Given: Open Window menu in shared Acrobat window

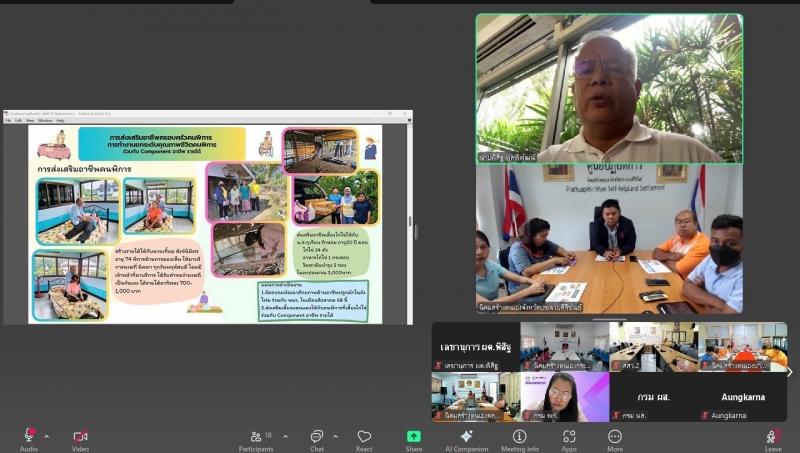Looking at the screenshot, I should click(45, 120).
